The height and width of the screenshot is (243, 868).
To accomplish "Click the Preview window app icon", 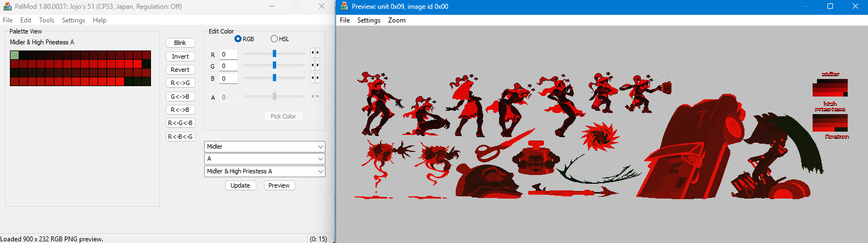I will pos(344,7).
